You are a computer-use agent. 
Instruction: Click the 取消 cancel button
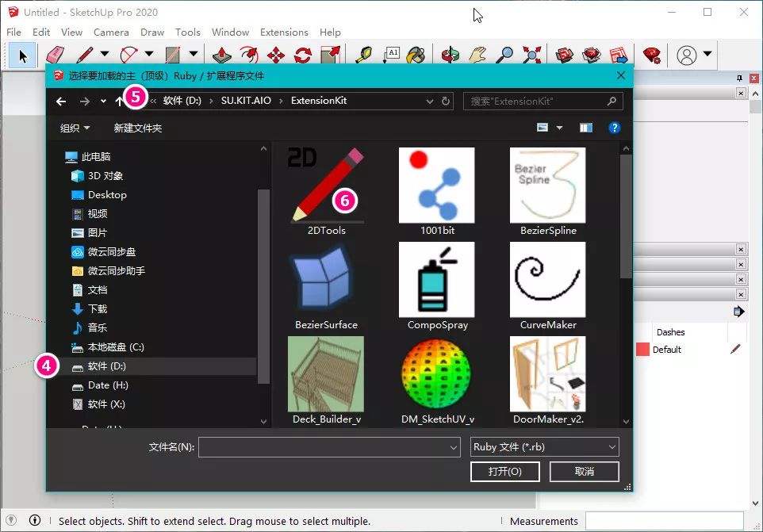585,471
